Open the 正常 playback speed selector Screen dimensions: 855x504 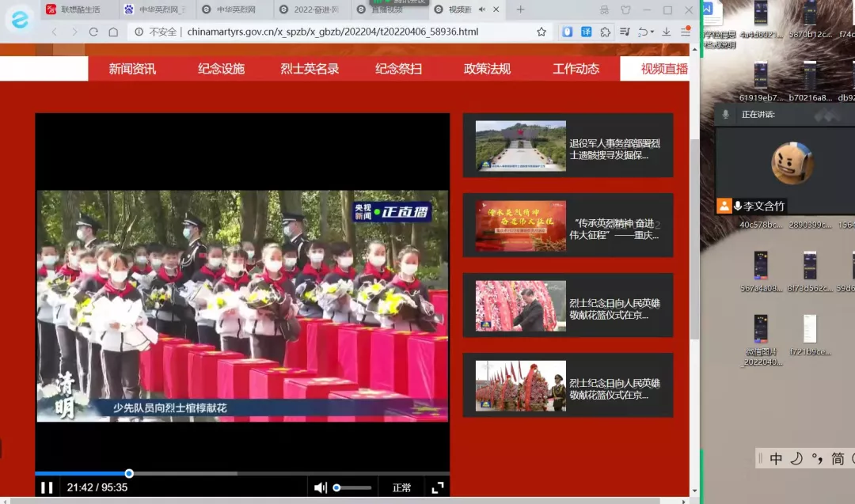tap(401, 487)
